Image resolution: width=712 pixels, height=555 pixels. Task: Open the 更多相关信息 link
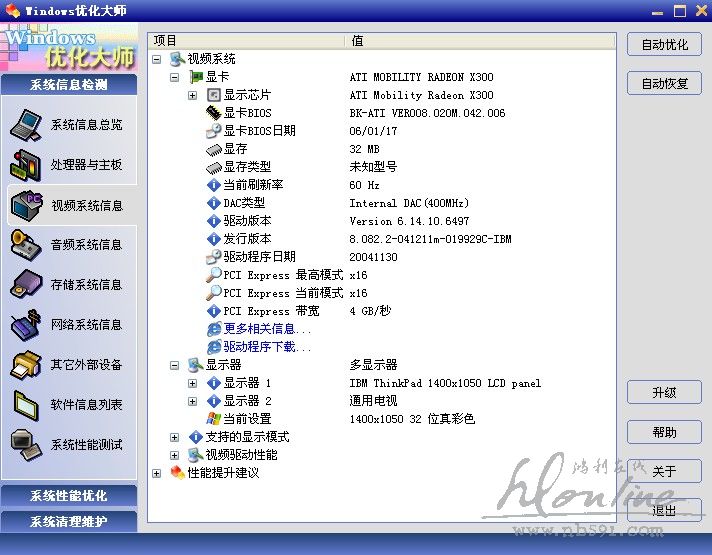(267, 329)
